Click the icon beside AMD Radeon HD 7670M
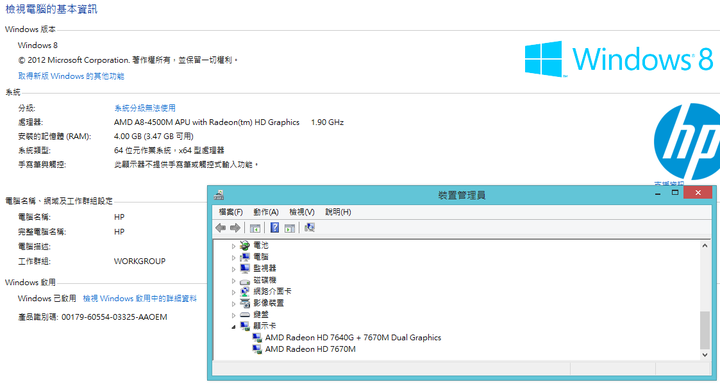The image size is (720, 389). [257, 349]
